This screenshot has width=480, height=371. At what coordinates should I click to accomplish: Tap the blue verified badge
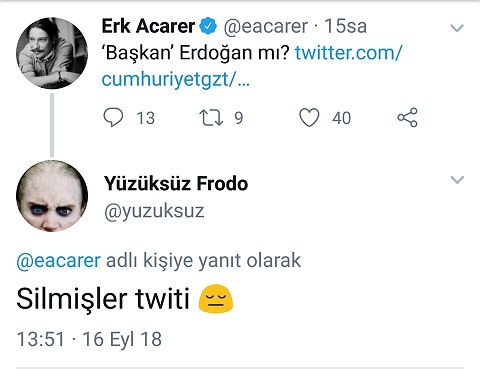click(x=208, y=26)
